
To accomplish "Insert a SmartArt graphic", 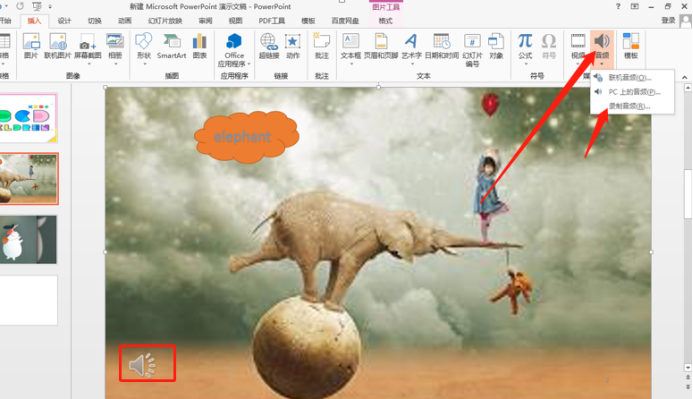I will (x=171, y=46).
